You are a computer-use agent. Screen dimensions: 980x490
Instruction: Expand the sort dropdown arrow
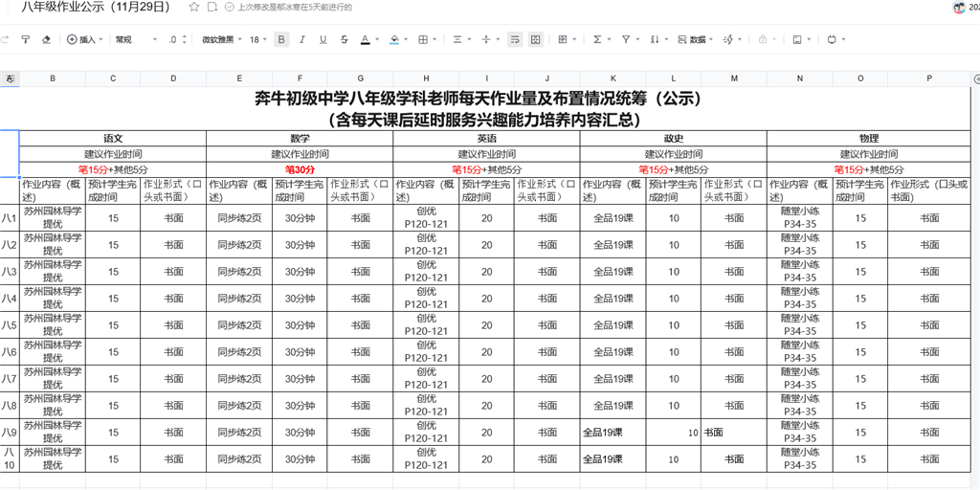pyautogui.click(x=666, y=39)
